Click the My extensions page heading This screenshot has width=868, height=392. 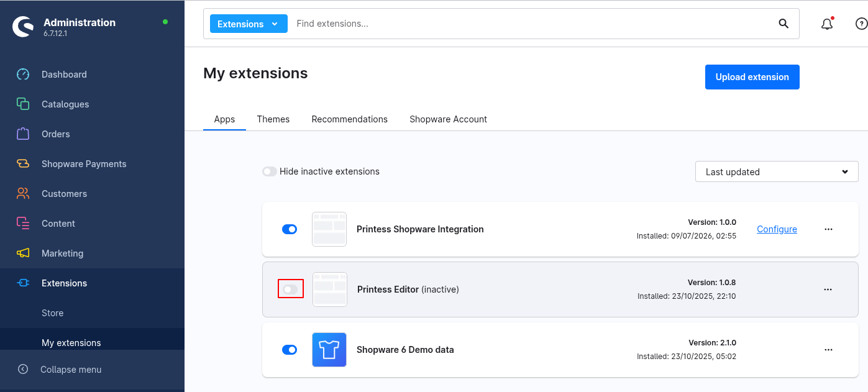click(x=255, y=73)
